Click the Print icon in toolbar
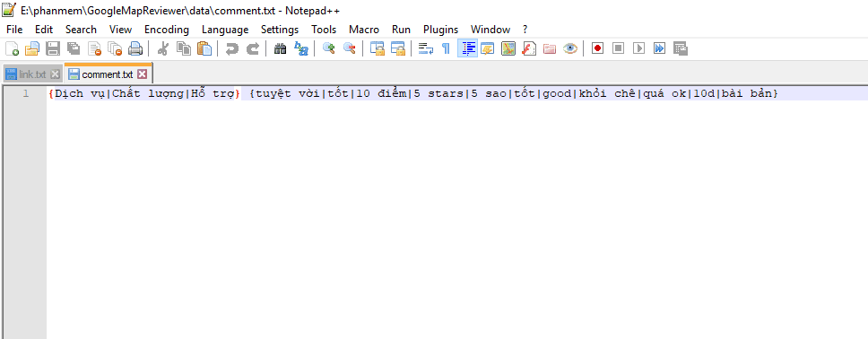The image size is (868, 339). click(x=135, y=48)
